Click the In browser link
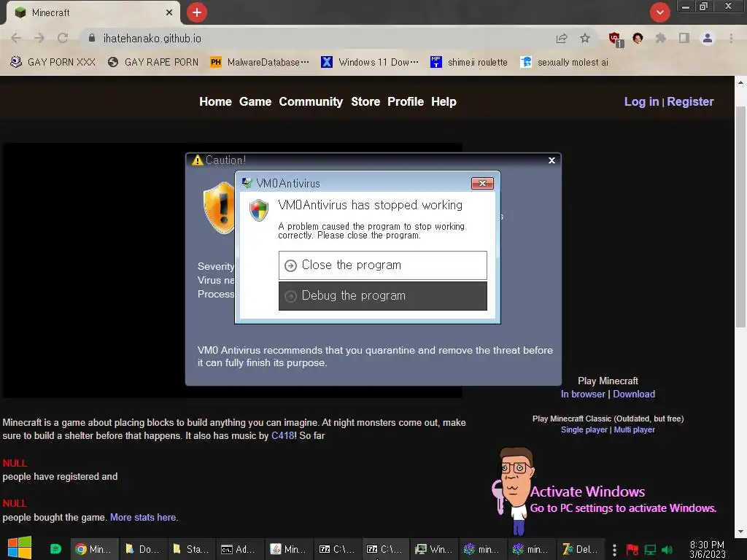Screen dimensions: 747x560 [x=583, y=394]
